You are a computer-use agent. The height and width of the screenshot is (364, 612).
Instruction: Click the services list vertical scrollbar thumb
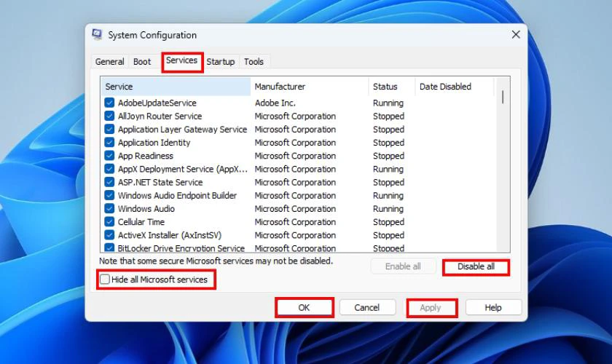coord(503,97)
